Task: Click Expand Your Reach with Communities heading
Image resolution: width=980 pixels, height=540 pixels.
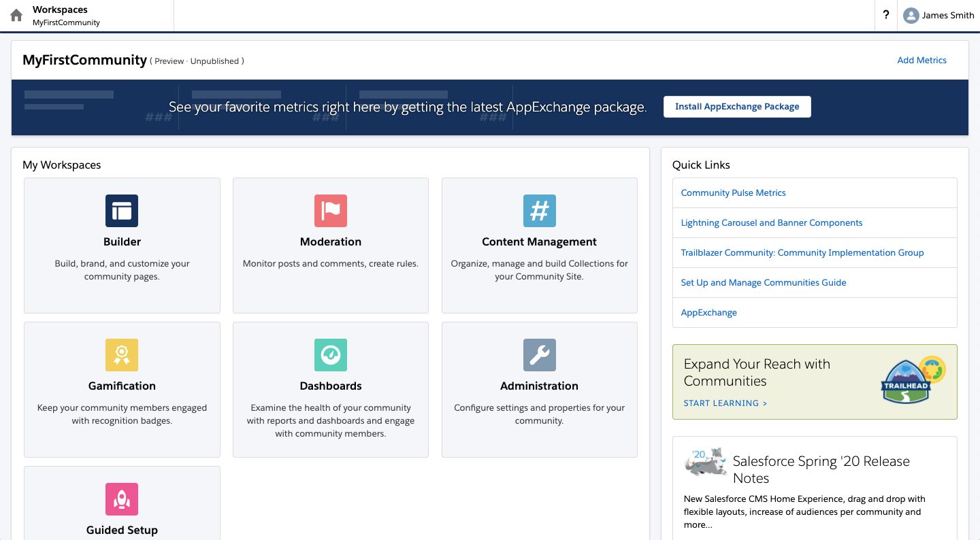Action: [757, 373]
